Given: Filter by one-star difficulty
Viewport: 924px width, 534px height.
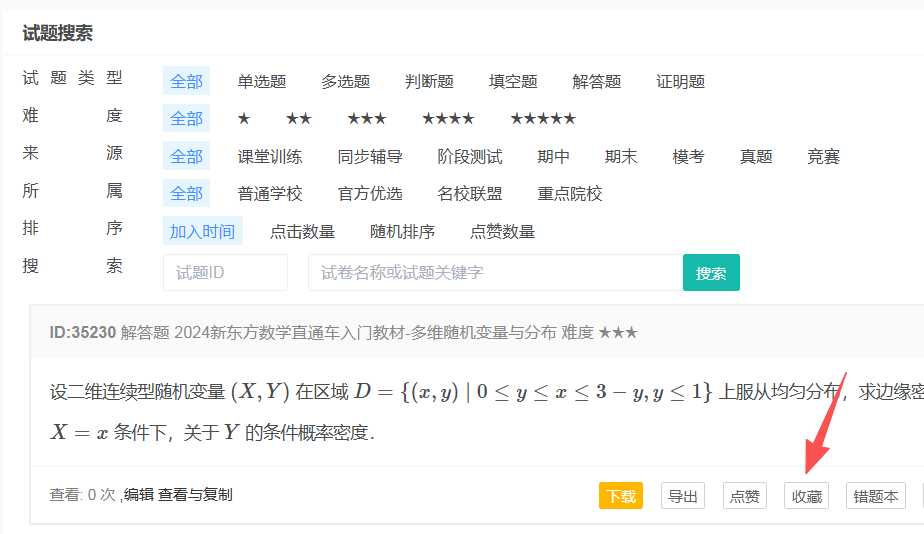Looking at the screenshot, I should point(243,119).
